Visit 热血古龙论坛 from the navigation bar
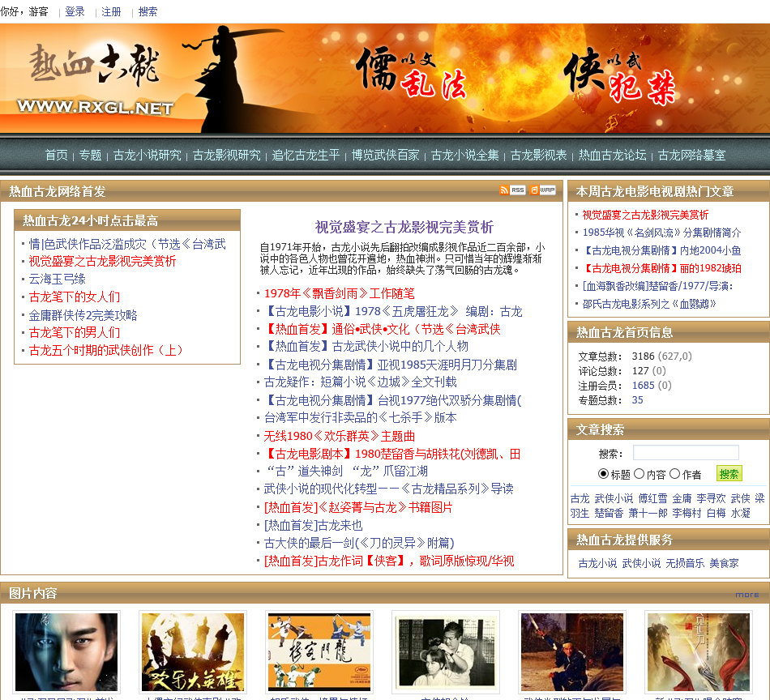The width and height of the screenshot is (770, 700). [x=613, y=155]
